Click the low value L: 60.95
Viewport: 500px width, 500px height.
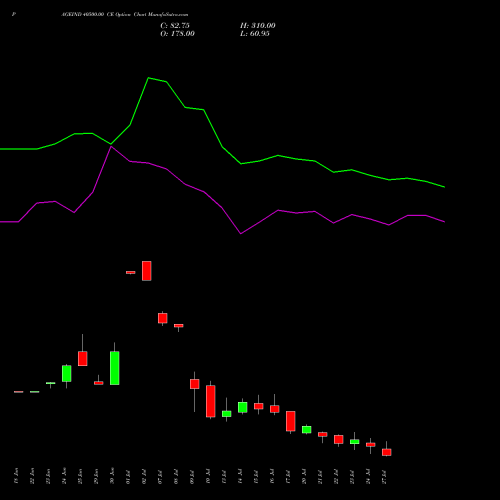point(255,34)
